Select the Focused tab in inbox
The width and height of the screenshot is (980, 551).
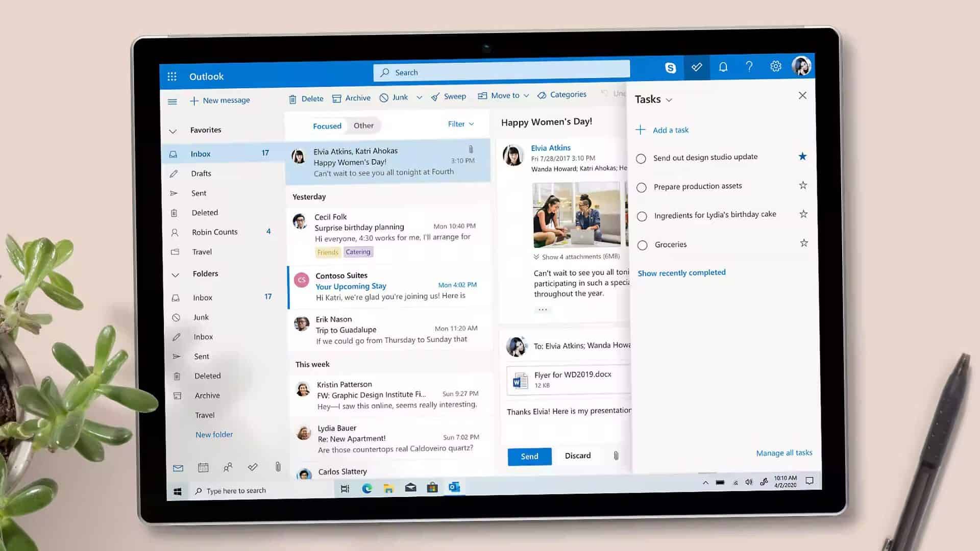click(x=327, y=125)
